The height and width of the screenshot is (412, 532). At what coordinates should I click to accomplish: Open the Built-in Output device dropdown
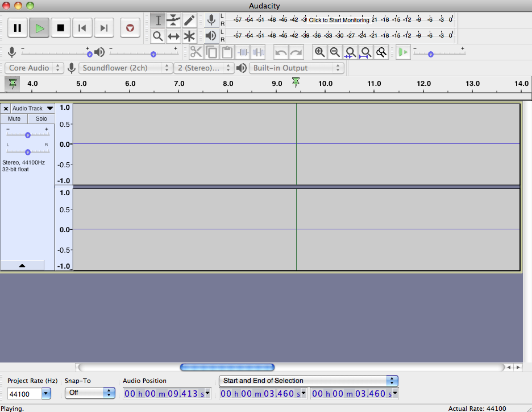pos(296,67)
